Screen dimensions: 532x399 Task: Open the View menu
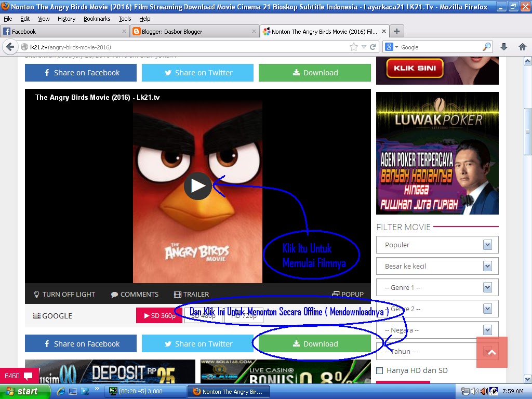click(x=44, y=19)
